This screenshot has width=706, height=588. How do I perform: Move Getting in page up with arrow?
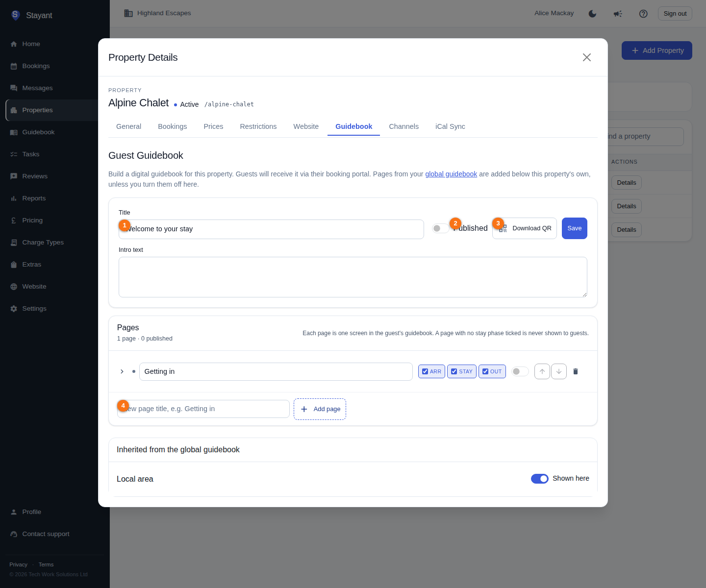542,371
